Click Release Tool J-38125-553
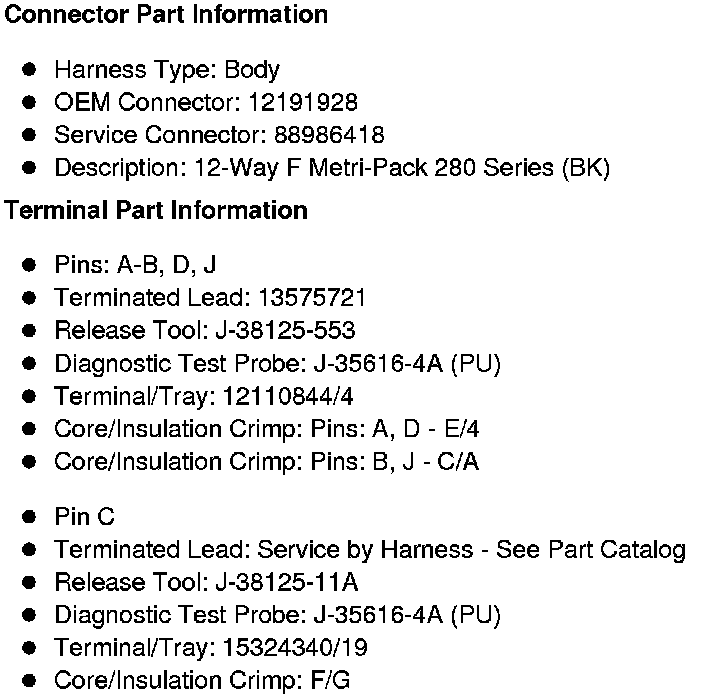This screenshot has height=700, width=704. [x=284, y=330]
